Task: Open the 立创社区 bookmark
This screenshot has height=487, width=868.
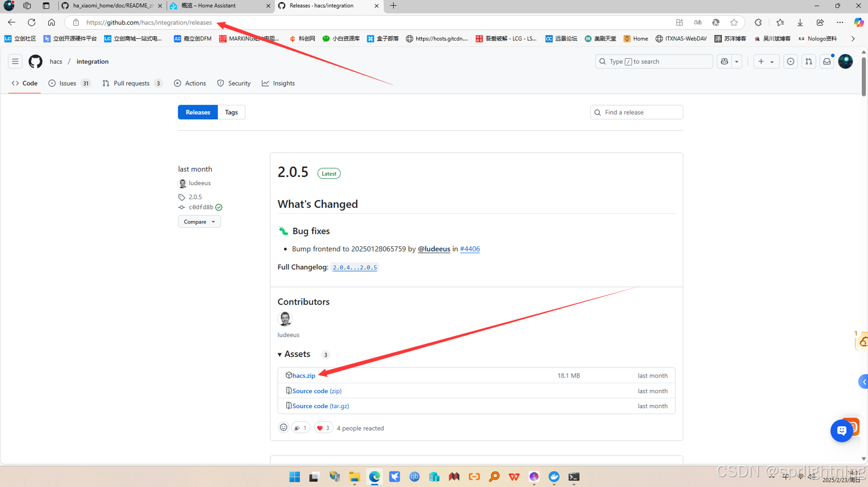Action: point(20,38)
